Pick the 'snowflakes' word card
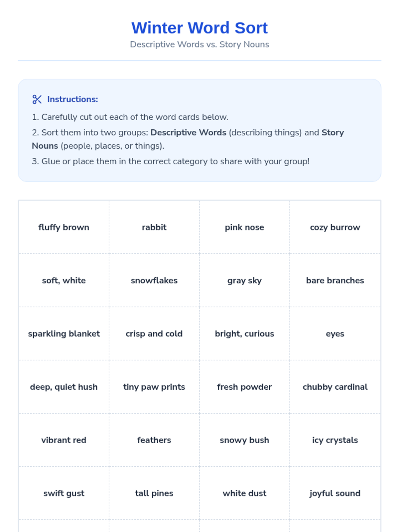 pos(154,280)
